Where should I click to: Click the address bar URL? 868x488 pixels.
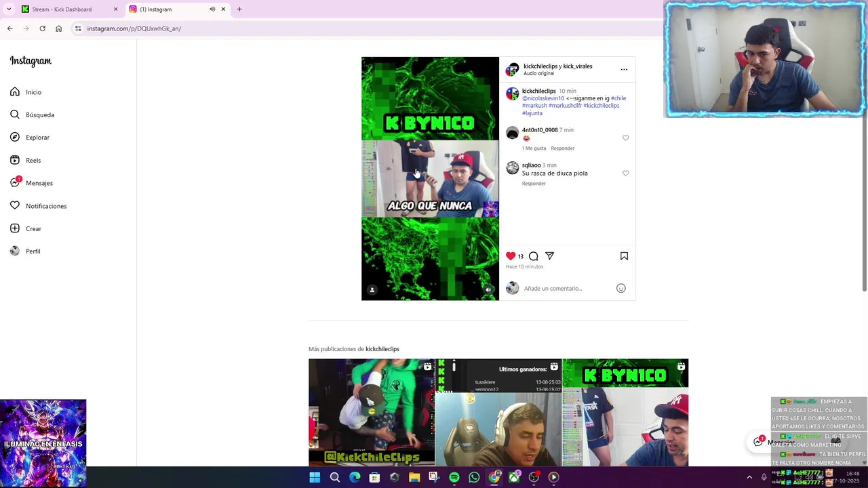134,28
